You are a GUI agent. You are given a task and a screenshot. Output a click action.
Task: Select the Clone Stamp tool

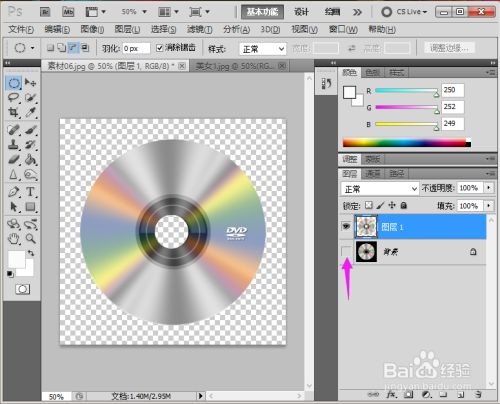pos(14,145)
